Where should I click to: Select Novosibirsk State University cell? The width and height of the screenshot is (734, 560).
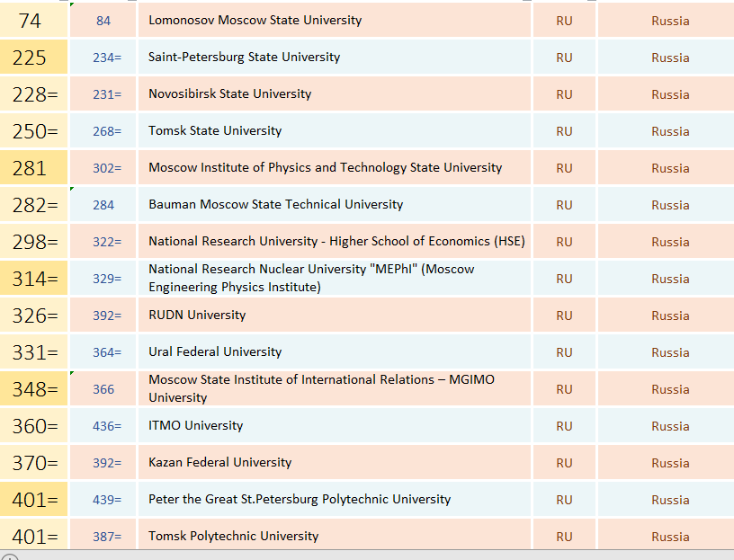coord(335,94)
